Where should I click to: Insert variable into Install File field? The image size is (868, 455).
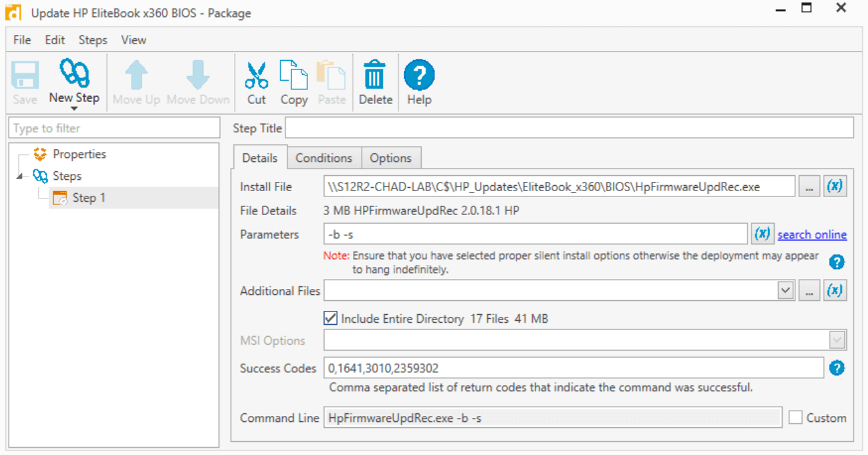[835, 186]
